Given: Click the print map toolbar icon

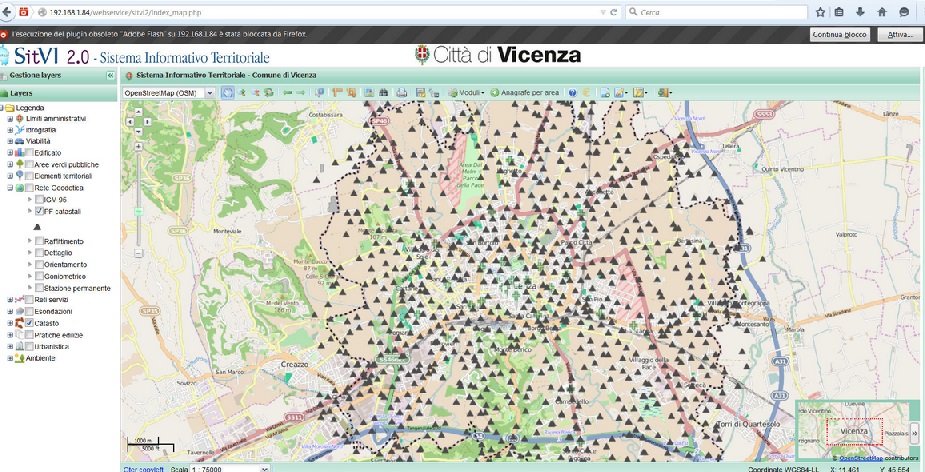Looking at the screenshot, I should point(402,92).
